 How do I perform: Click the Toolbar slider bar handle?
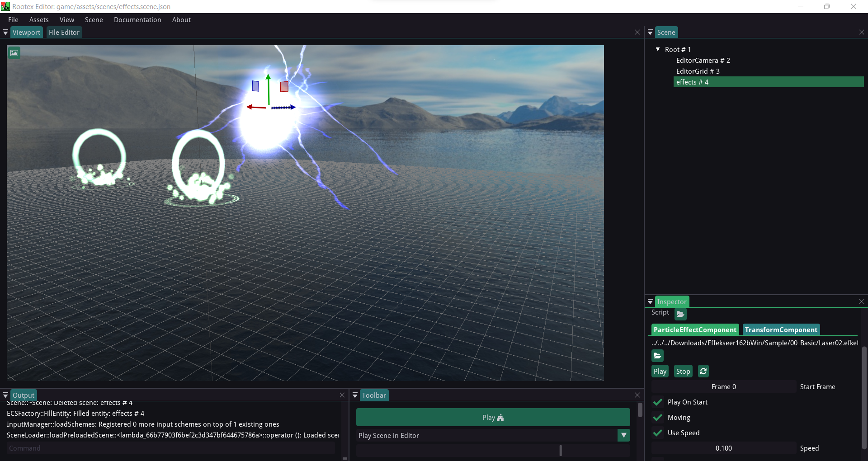coord(561,450)
